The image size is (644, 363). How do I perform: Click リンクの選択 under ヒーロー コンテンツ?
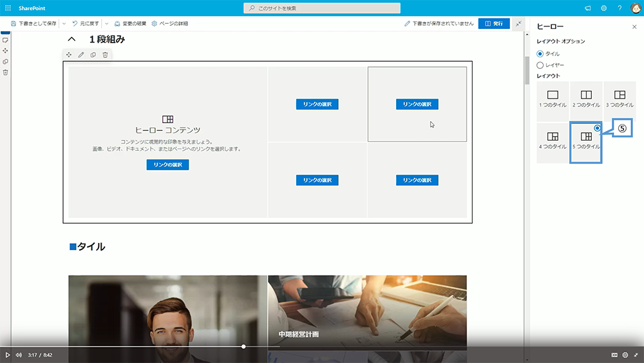(167, 164)
